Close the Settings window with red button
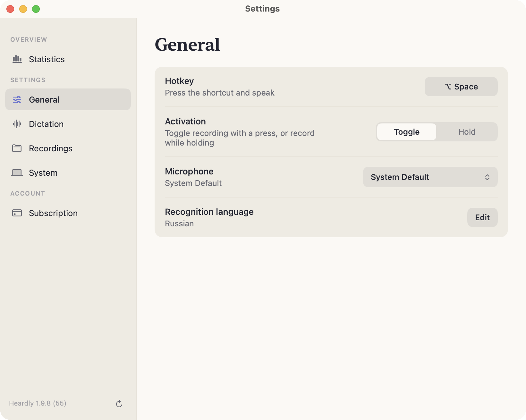 [10, 9]
